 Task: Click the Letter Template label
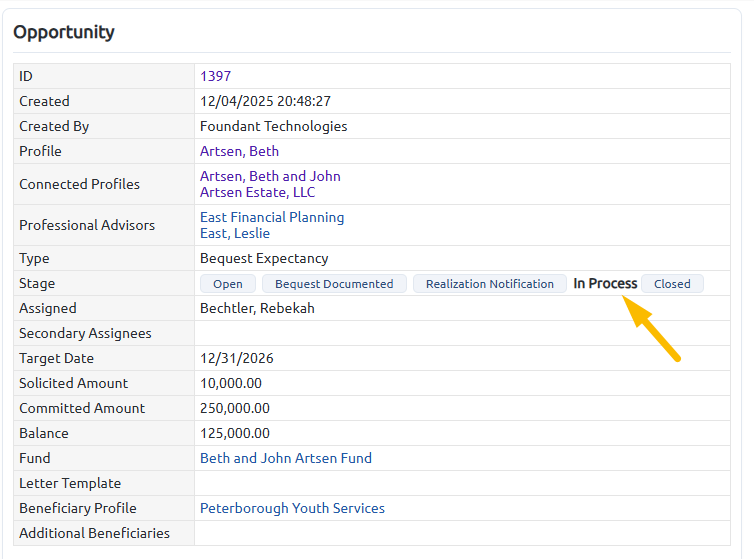[70, 483]
